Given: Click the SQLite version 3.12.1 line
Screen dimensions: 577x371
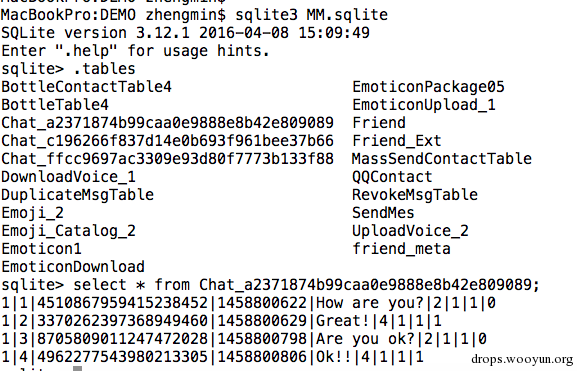Looking at the screenshot, I should (185, 33).
